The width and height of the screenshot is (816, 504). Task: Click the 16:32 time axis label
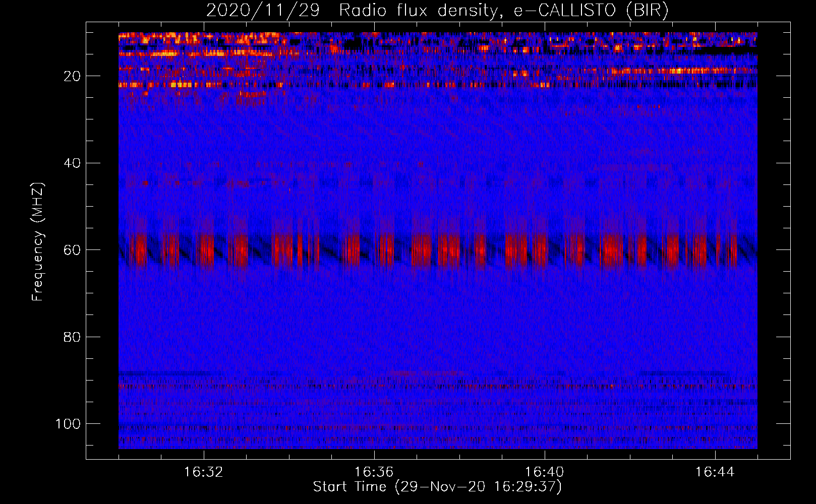coord(204,472)
